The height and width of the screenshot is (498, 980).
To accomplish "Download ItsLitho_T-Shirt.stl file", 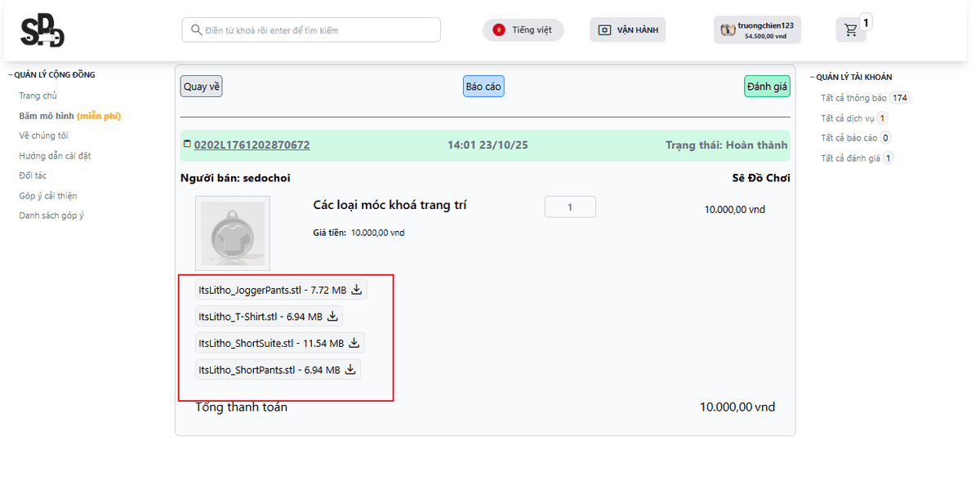I will [x=332, y=316].
